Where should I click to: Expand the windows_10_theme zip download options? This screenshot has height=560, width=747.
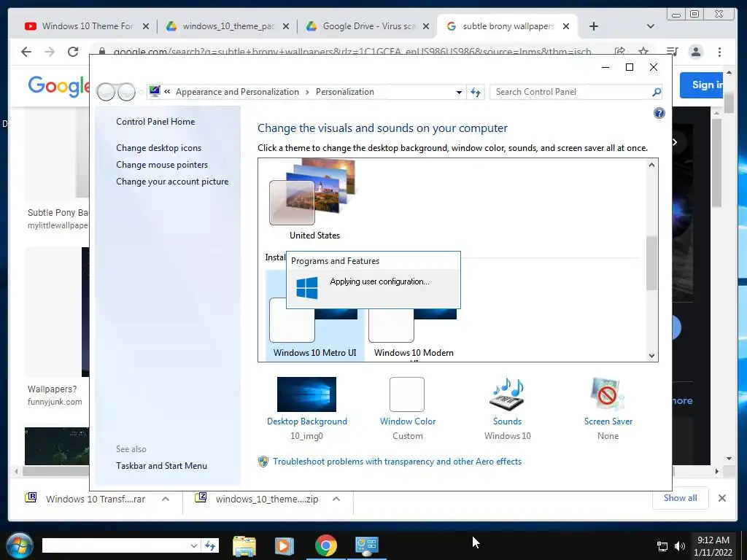(x=336, y=499)
